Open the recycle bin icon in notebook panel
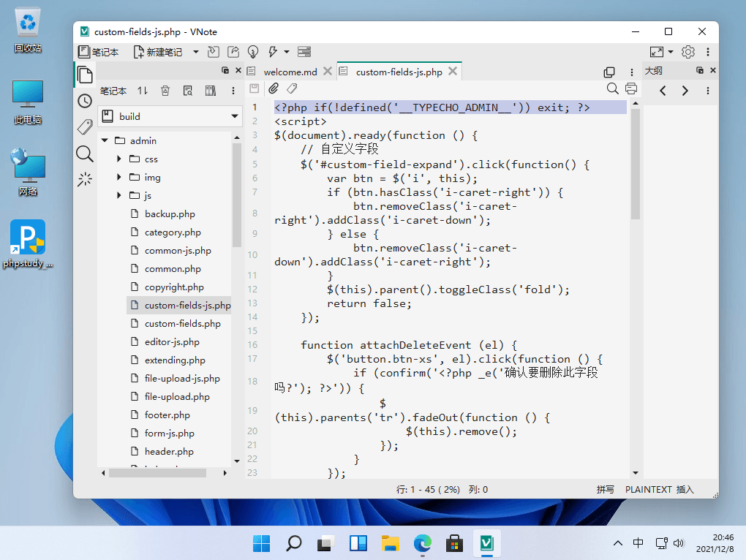 [x=165, y=91]
